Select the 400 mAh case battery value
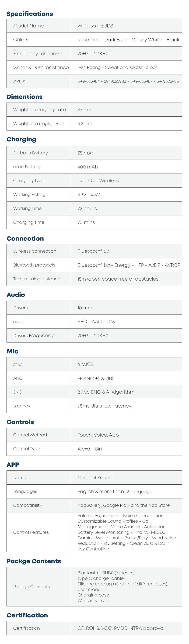This screenshot has width=189, height=644. click(87, 167)
